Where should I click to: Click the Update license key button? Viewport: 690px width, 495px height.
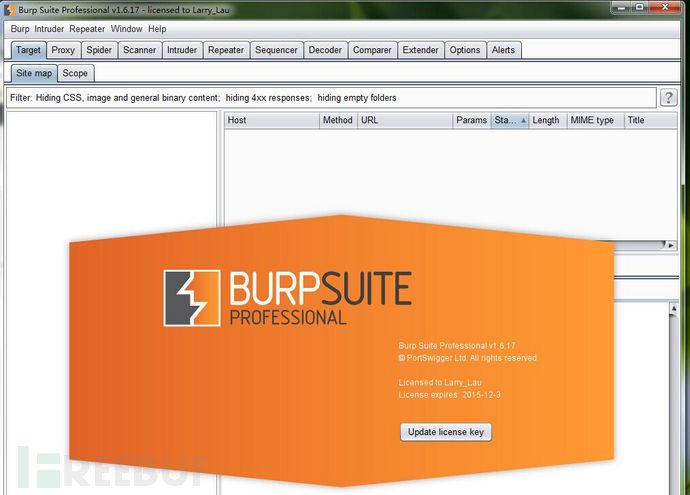446,432
